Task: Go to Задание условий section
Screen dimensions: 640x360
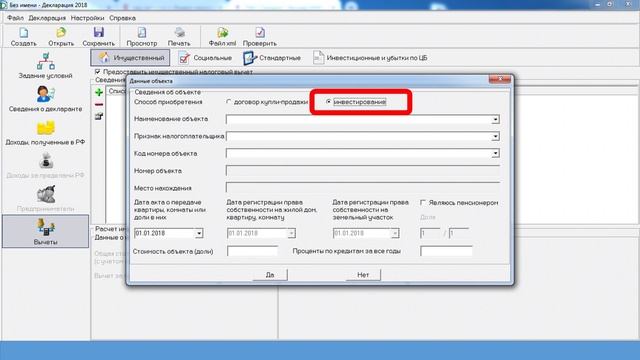Action: 45,66
